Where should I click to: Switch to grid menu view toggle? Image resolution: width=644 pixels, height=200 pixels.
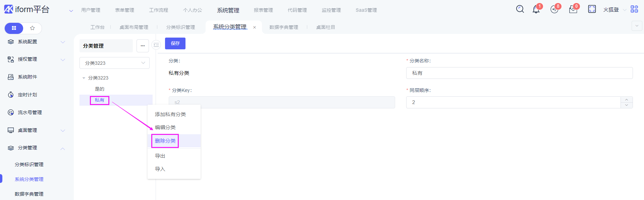(14, 28)
